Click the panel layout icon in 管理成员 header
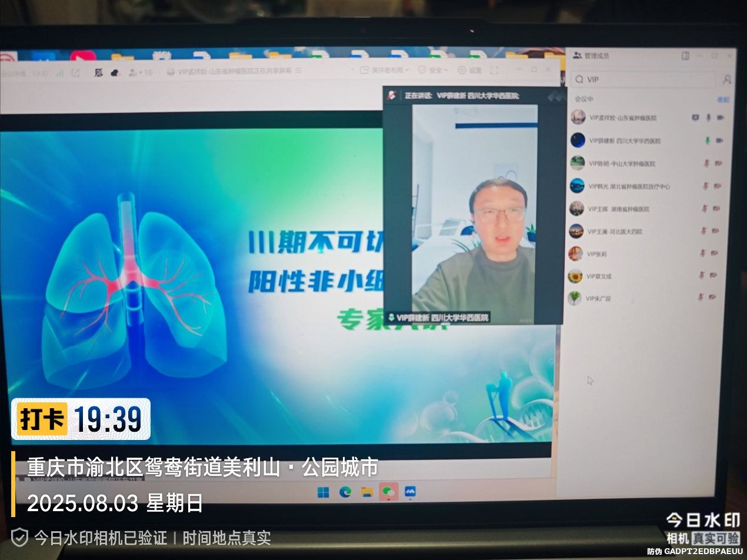Image resolution: width=747 pixels, height=560 pixels. coord(685,56)
